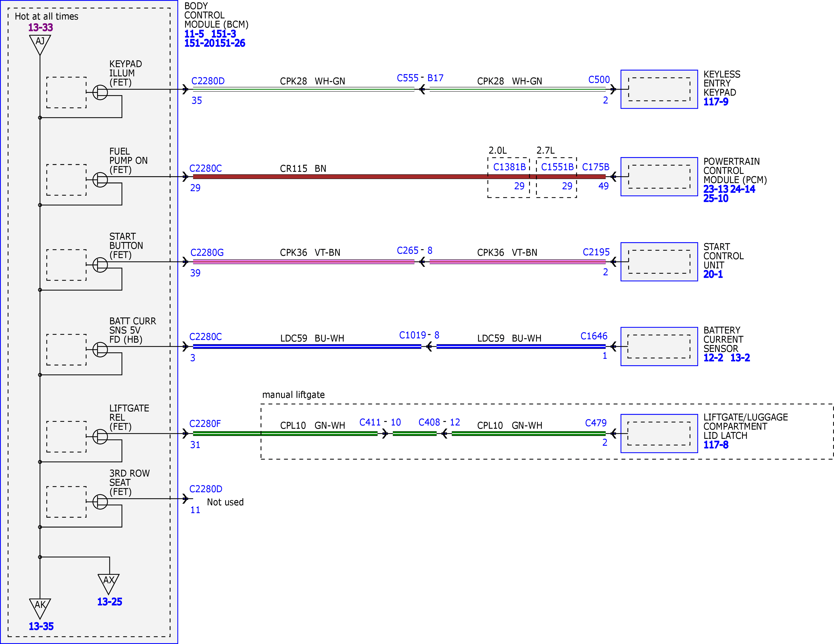Open Liftgate Latch page 117-8
The height and width of the screenshot is (644, 834).
click(x=716, y=445)
